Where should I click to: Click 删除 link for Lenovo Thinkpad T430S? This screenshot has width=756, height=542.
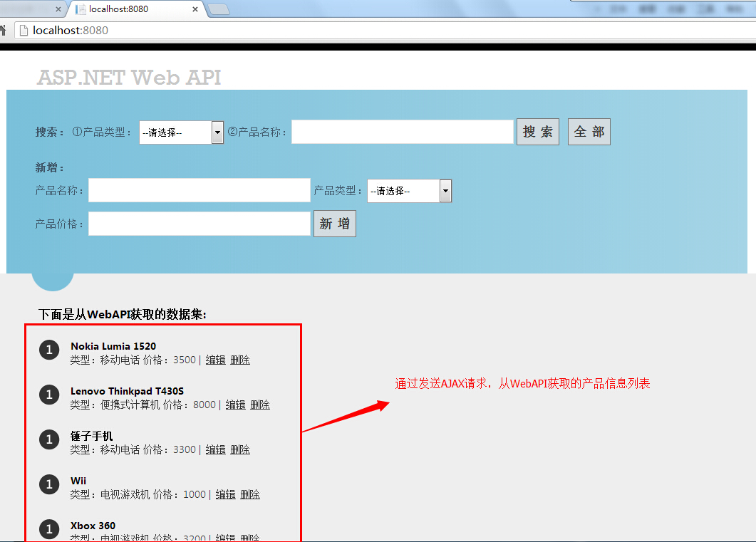(260, 405)
